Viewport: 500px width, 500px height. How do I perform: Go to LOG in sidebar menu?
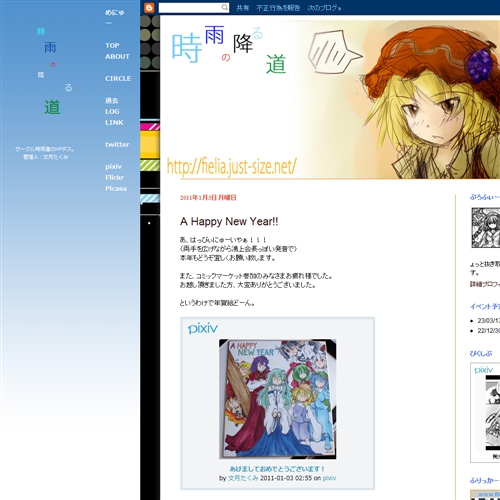(112, 111)
